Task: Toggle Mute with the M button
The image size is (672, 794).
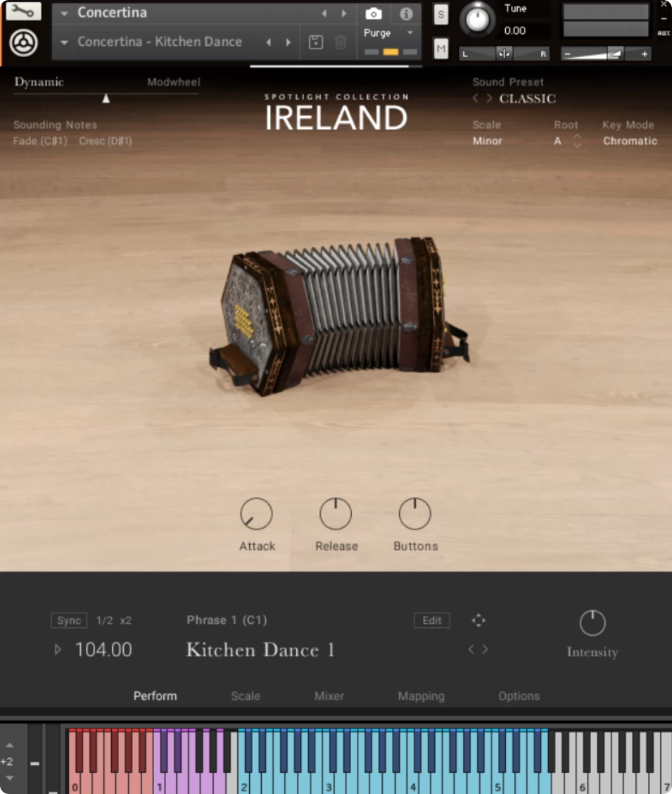Action: 440,49
